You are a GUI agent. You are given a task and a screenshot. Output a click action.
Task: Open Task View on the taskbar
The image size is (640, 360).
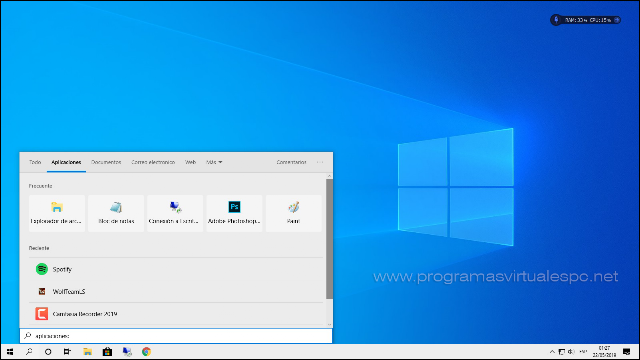[x=67, y=351]
